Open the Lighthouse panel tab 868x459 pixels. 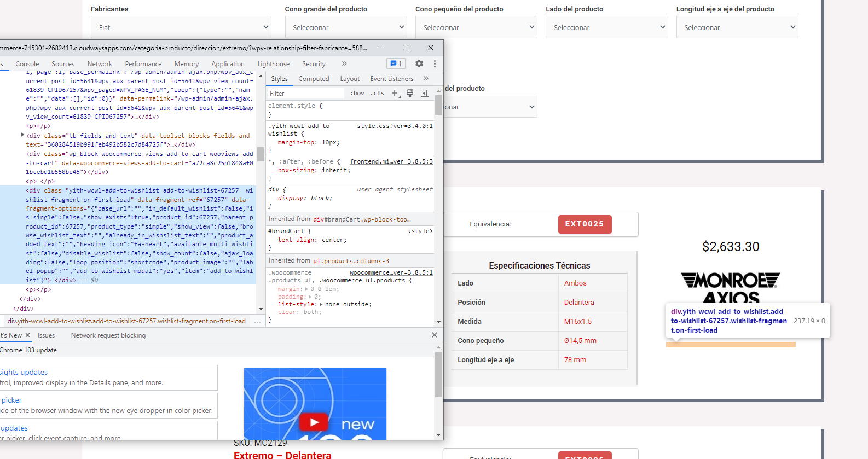click(274, 64)
